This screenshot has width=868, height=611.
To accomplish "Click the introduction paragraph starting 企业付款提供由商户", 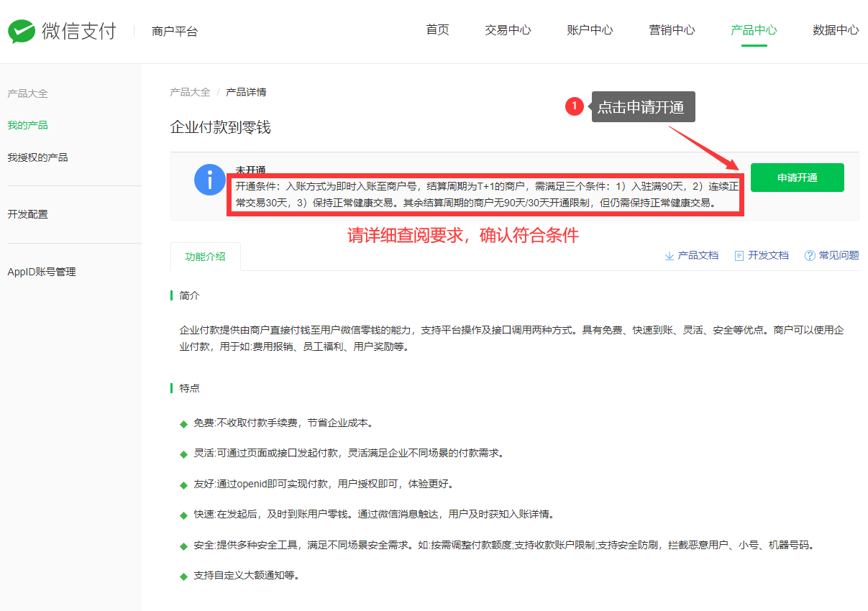I will [511, 339].
